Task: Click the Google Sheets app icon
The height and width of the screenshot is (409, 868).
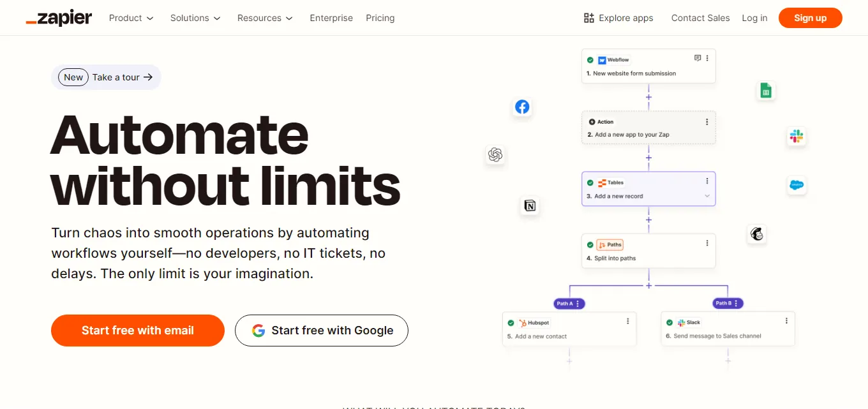Action: tap(765, 91)
